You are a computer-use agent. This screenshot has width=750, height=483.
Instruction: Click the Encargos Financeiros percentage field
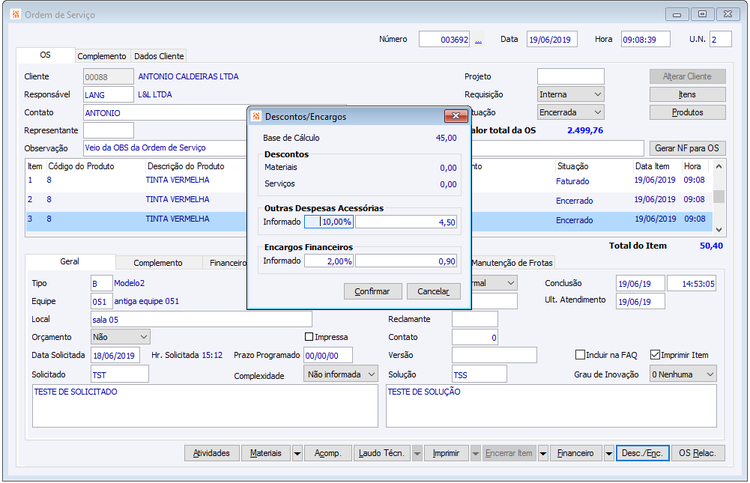point(329,261)
